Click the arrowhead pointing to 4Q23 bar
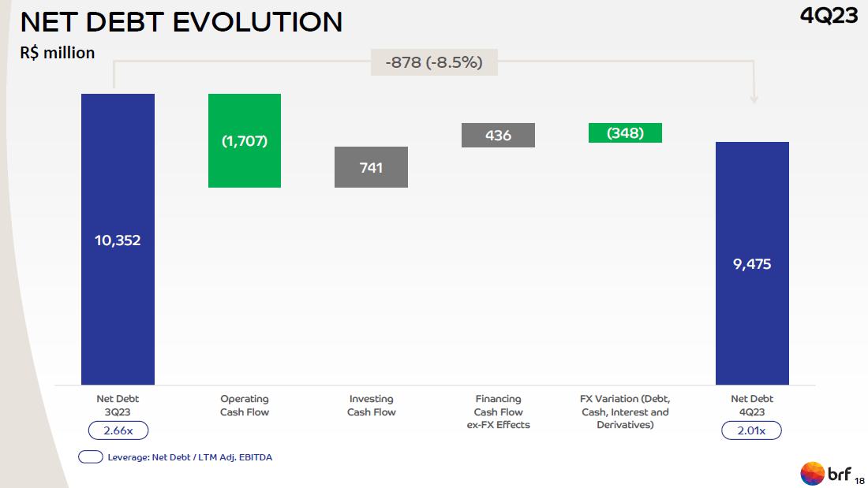This screenshot has width=868, height=488. pos(754,99)
